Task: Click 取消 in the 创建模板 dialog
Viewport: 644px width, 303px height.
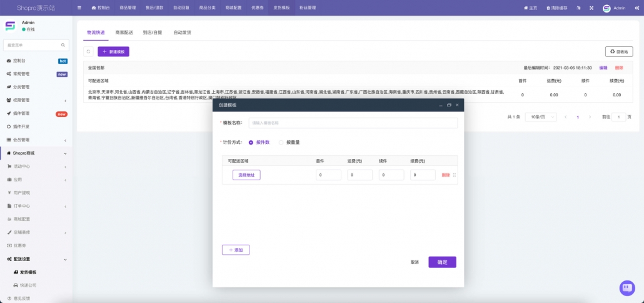Action: click(x=415, y=262)
